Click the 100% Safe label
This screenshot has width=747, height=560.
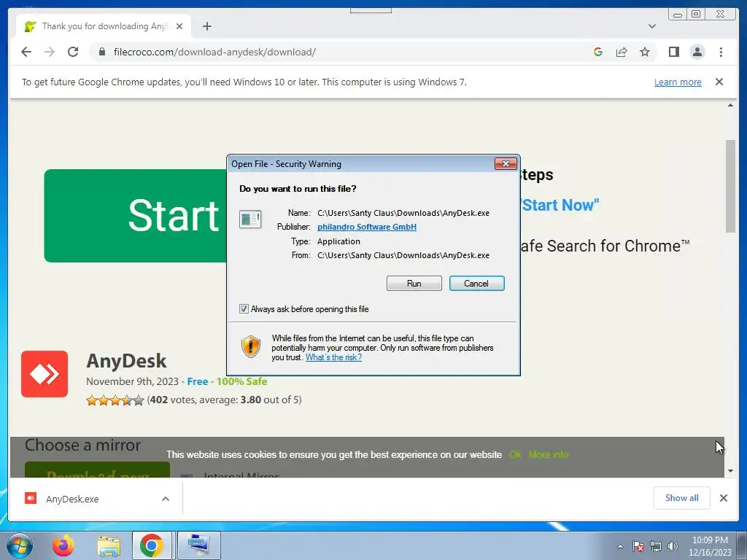[241, 381]
